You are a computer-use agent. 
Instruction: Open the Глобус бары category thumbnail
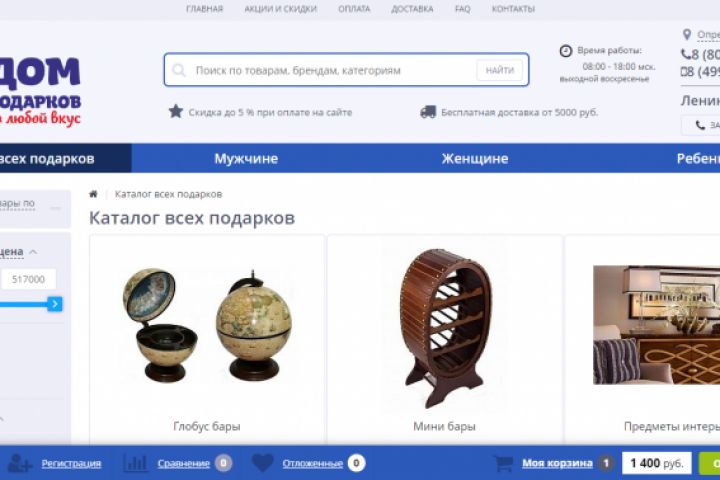pyautogui.click(x=207, y=325)
